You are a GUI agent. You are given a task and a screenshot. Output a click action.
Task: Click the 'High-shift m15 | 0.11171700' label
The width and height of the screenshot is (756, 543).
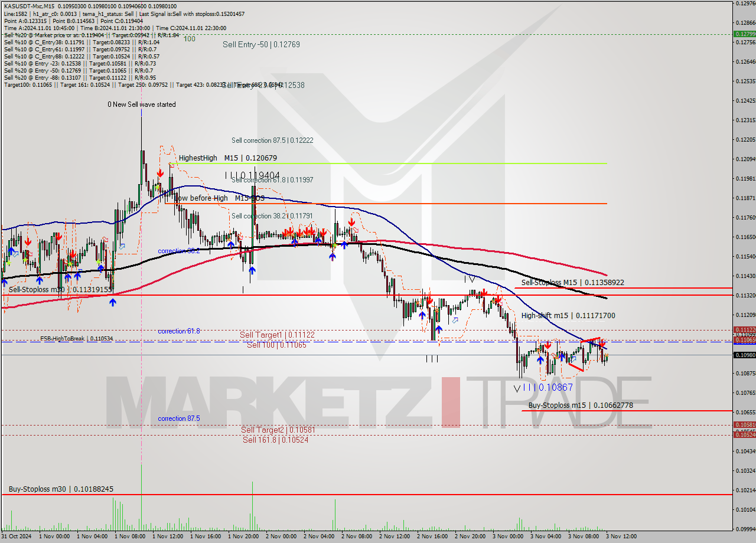click(x=568, y=316)
